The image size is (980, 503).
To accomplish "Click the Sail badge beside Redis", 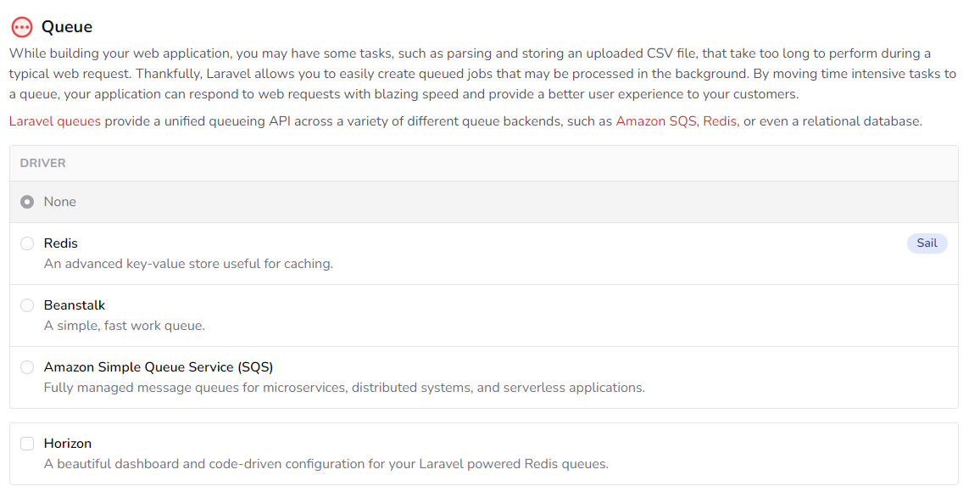I will [927, 243].
